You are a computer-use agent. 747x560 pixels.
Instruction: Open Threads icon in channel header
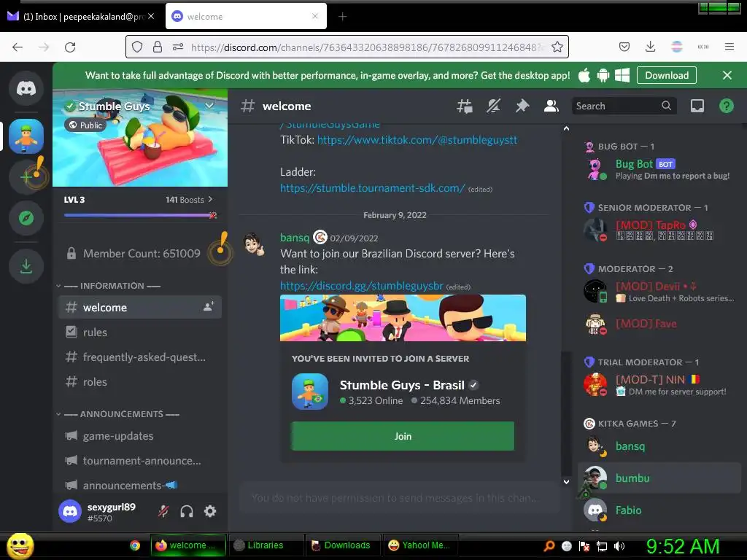464,106
